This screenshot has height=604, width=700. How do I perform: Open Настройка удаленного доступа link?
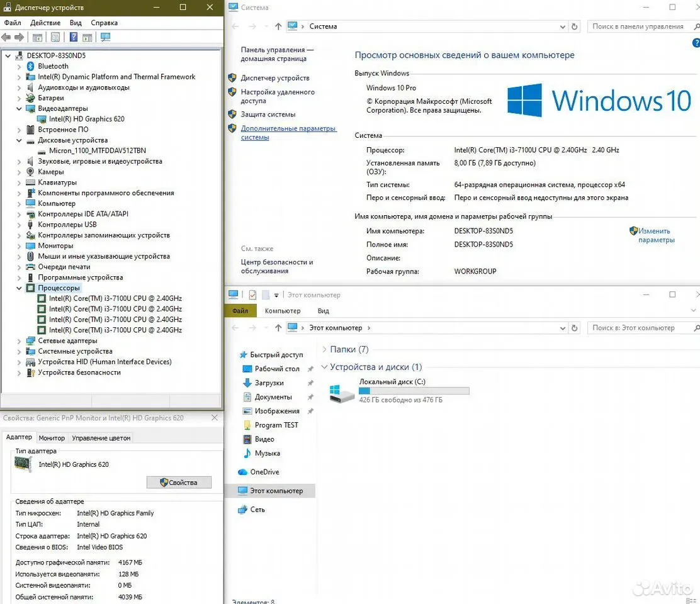[278, 96]
